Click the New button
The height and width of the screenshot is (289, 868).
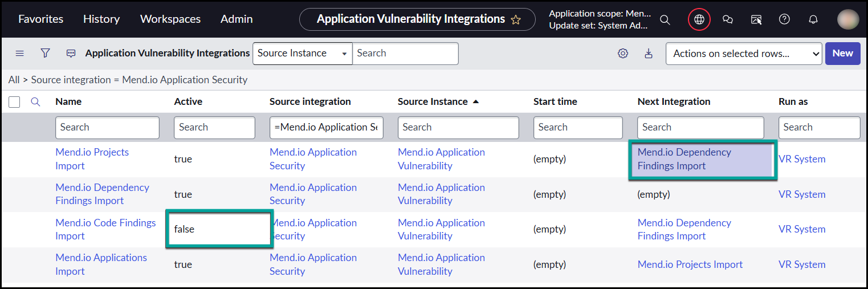coord(842,54)
